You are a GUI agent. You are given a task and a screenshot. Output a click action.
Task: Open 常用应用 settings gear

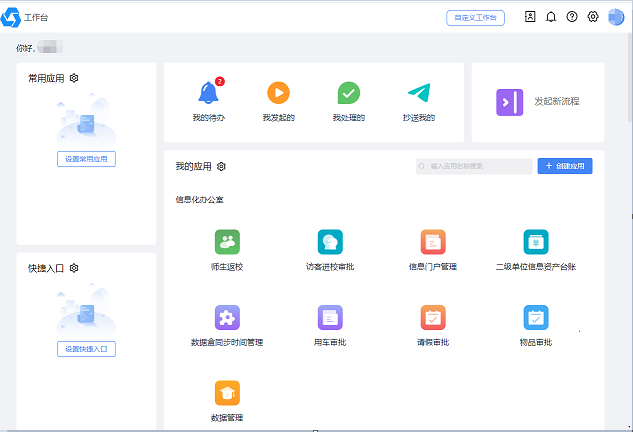click(74, 78)
